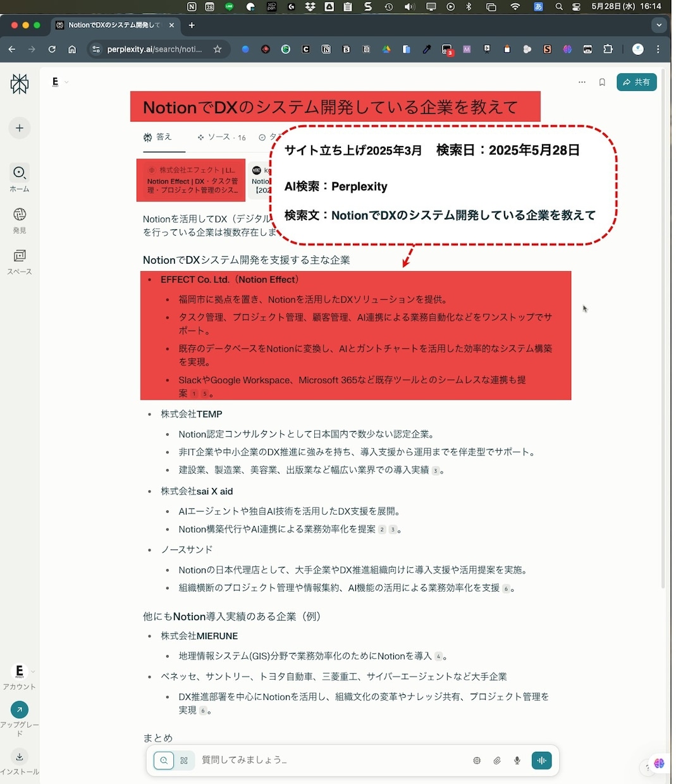Open Spotlight search in the menu bar
This screenshot has height=784, width=676.
559,7
